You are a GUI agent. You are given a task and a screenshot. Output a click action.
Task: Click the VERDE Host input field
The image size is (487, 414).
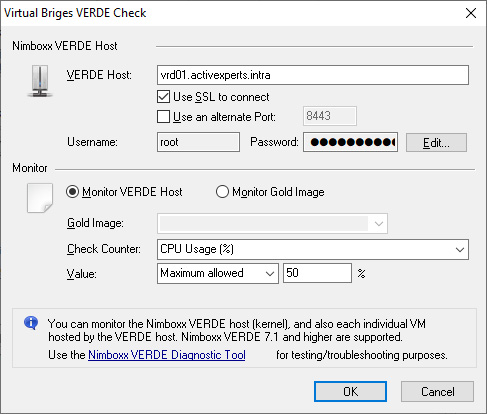tap(313, 75)
